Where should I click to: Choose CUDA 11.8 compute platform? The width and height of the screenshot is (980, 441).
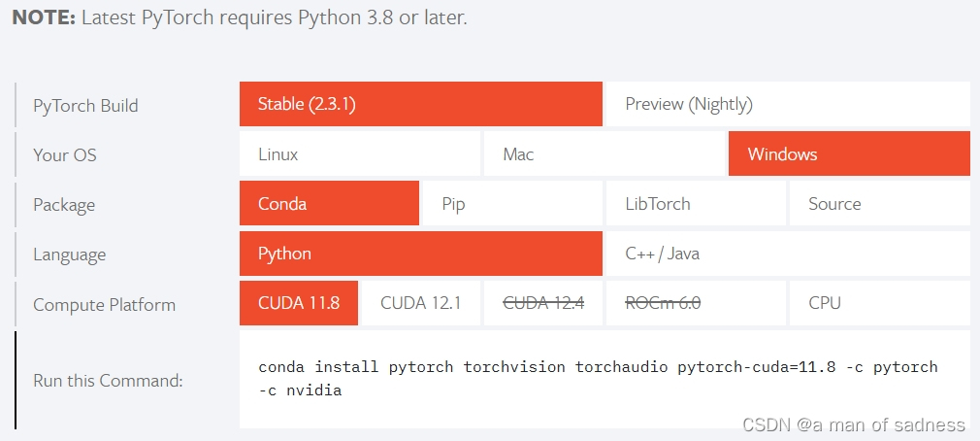(298, 303)
